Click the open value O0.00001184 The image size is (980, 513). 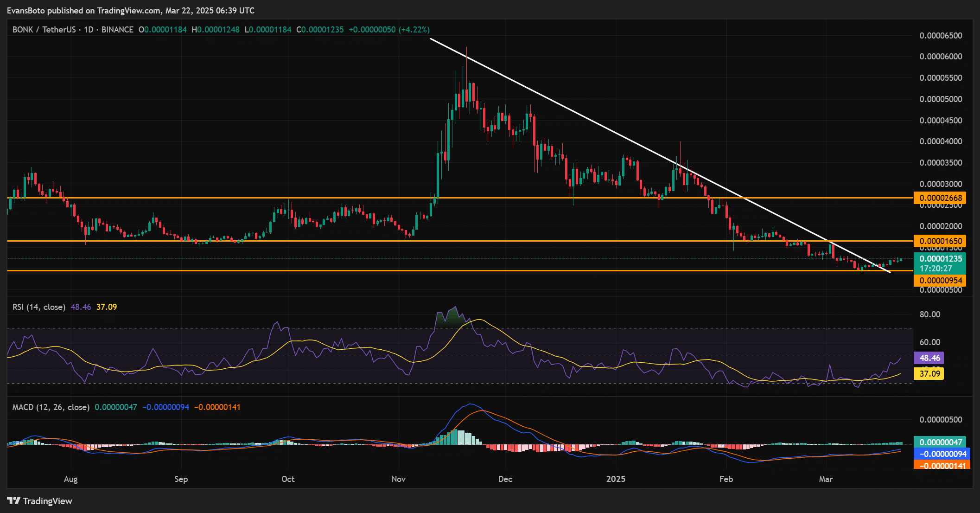[x=163, y=30]
